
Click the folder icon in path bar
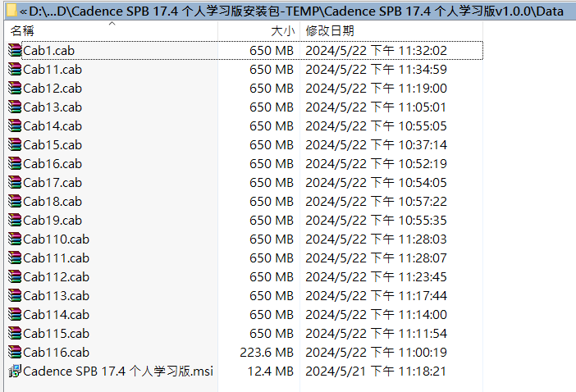(x=11, y=11)
